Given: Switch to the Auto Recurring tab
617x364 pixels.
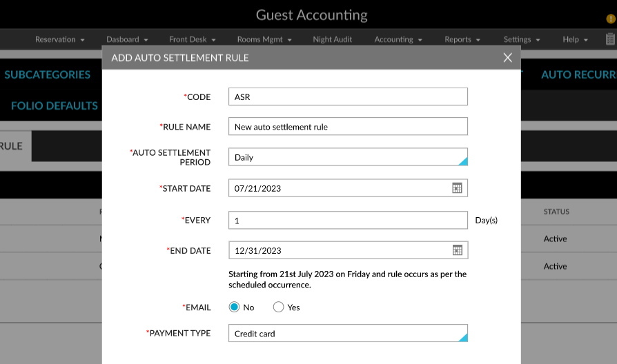Looking at the screenshot, I should (x=579, y=74).
